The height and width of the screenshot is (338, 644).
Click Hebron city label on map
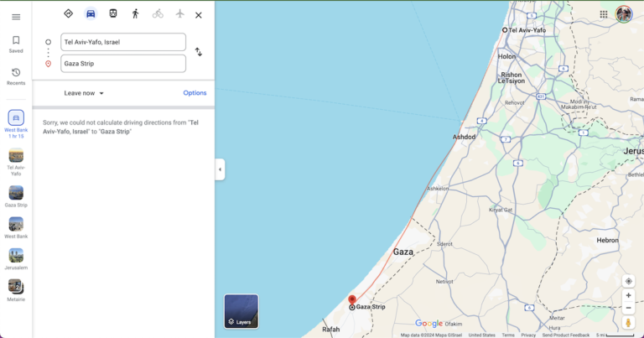coord(607,240)
